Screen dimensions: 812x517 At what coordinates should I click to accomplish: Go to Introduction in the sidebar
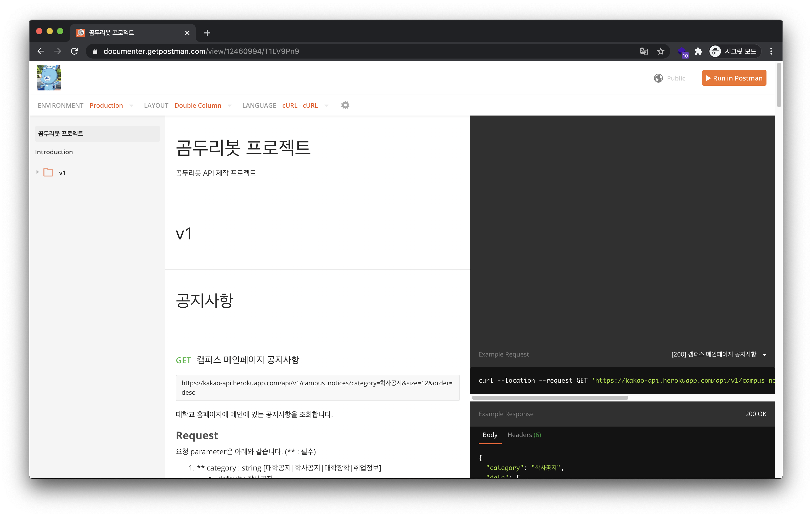point(54,152)
